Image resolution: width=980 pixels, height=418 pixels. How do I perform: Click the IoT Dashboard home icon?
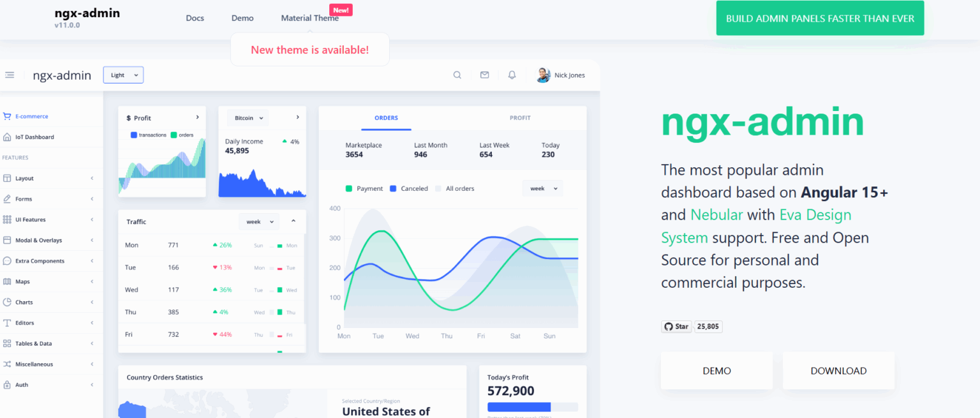coord(8,137)
